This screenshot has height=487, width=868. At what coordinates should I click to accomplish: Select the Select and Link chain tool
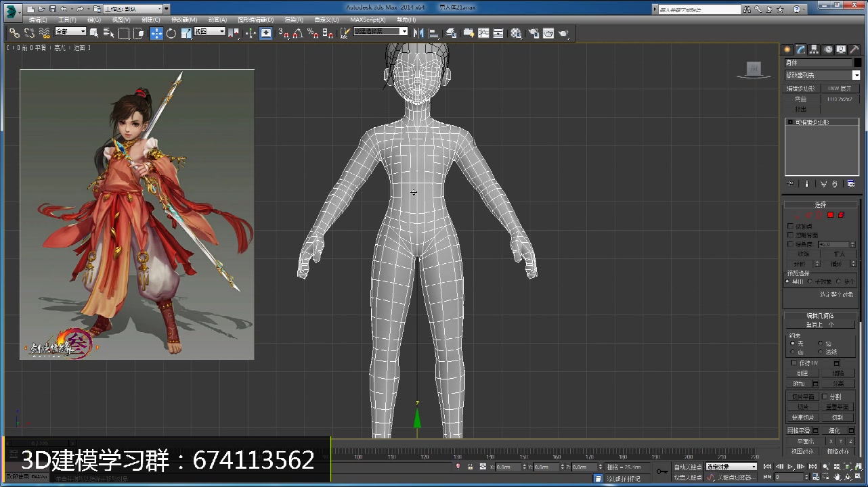click(14, 32)
